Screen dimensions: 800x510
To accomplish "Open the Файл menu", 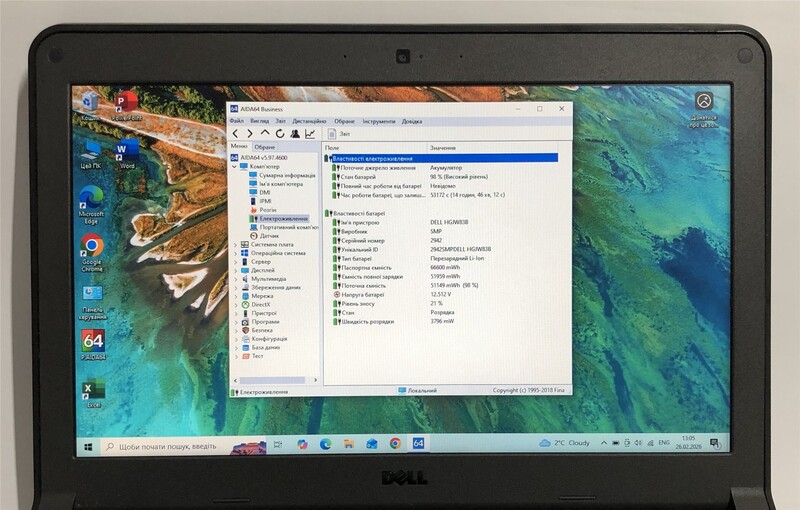I will tap(236, 121).
